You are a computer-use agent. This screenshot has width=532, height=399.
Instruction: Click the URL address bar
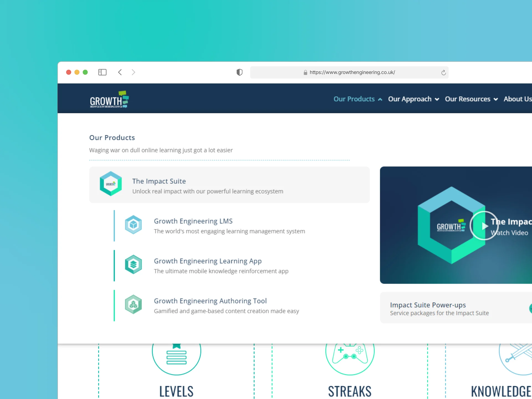point(352,72)
